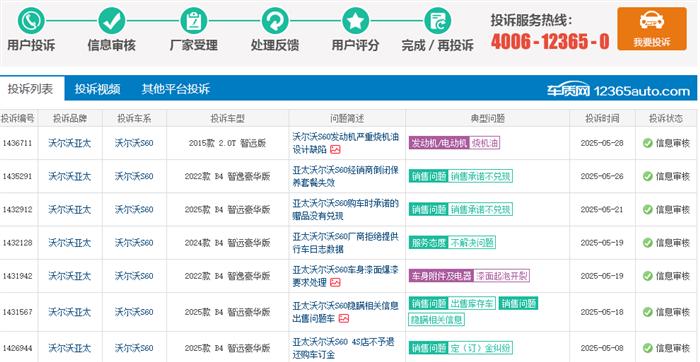Image resolution: width=700 pixels, height=362 pixels.
Task: Click the 车质网 12365auto.com logo
Action: [618, 91]
